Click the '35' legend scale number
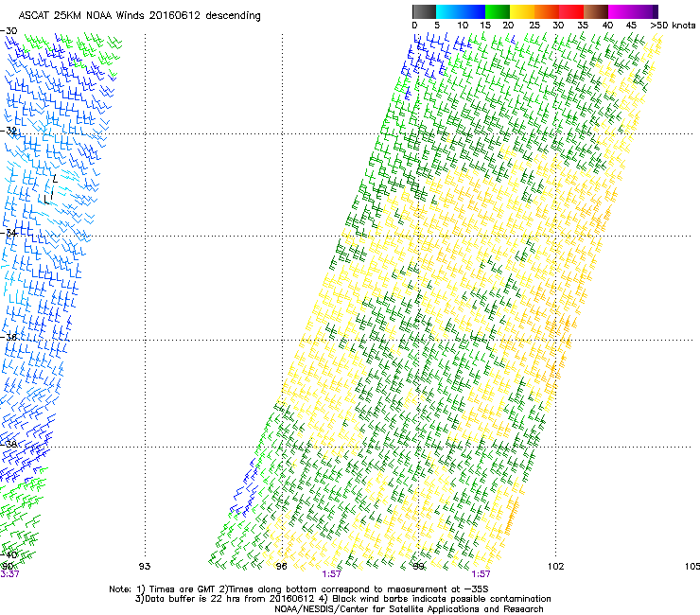This screenshot has height=615, width=700. coord(583,25)
